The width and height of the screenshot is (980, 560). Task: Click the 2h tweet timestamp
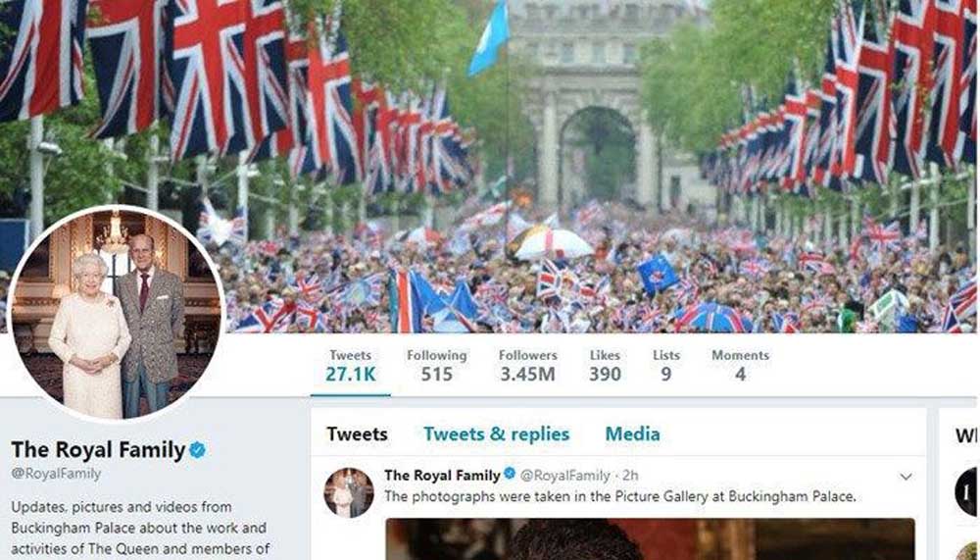[630, 476]
